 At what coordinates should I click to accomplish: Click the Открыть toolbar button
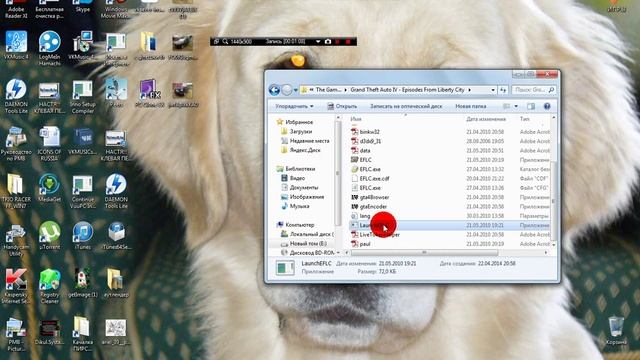[342, 106]
